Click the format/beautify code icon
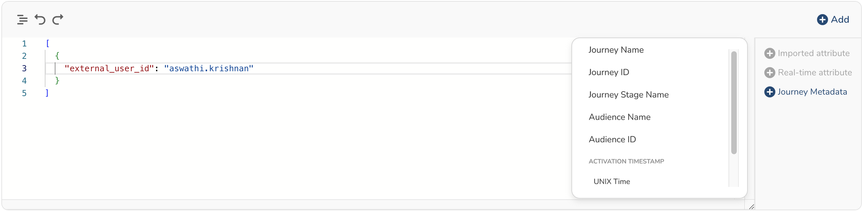The height and width of the screenshot is (212, 868). pos(22,20)
